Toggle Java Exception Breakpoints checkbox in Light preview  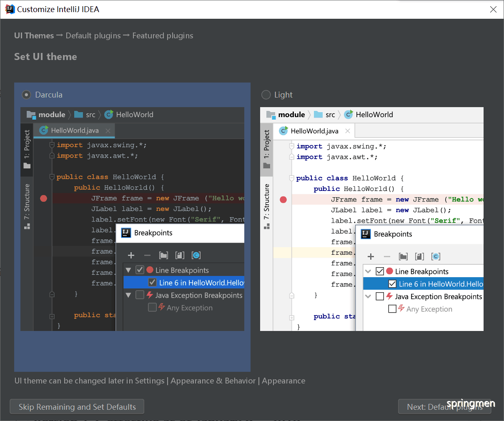tap(380, 296)
